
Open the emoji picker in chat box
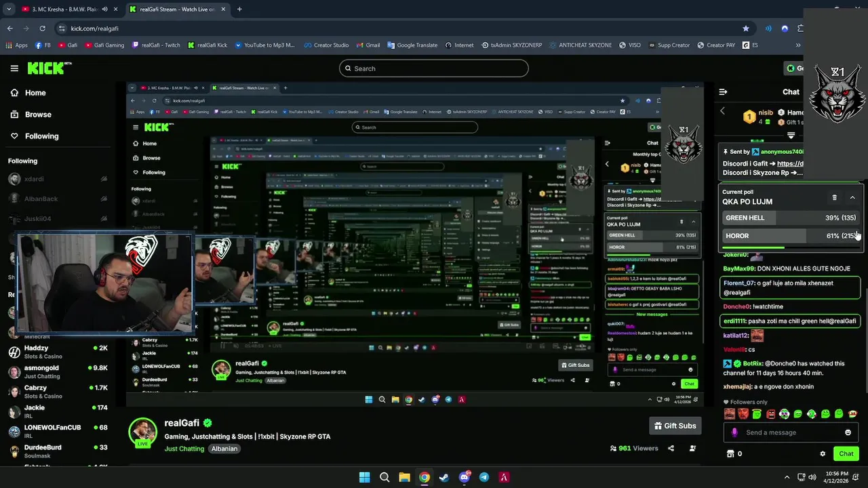tap(848, 432)
